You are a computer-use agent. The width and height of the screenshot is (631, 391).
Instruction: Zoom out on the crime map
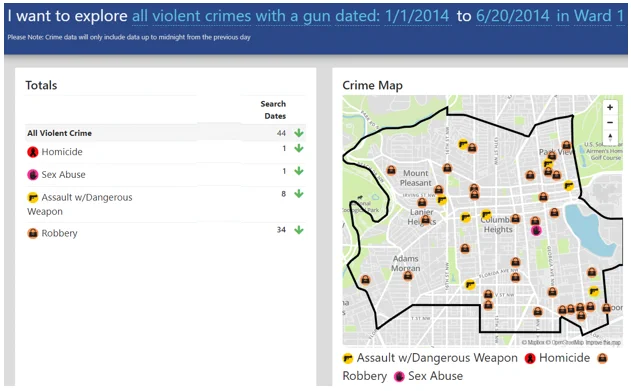click(x=610, y=122)
